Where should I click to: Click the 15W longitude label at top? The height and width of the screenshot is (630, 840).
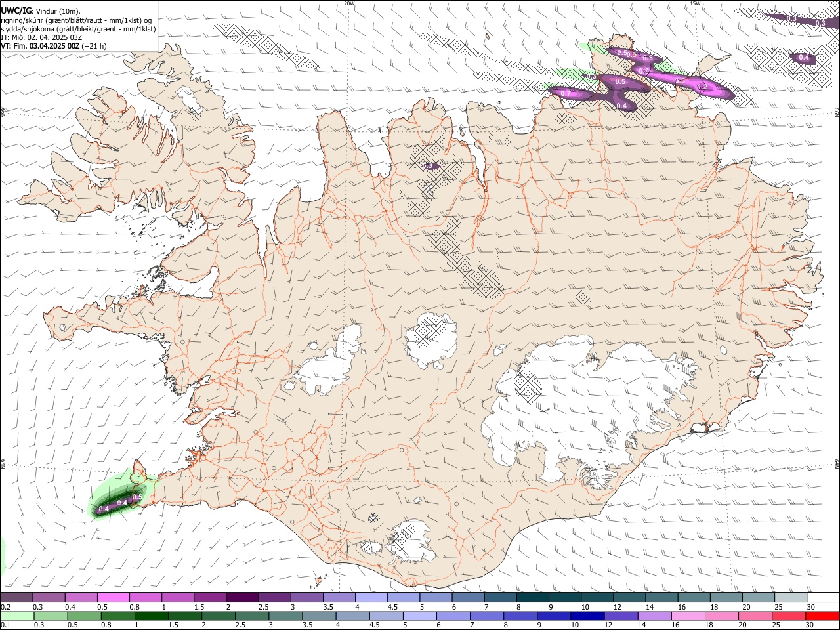click(x=695, y=3)
